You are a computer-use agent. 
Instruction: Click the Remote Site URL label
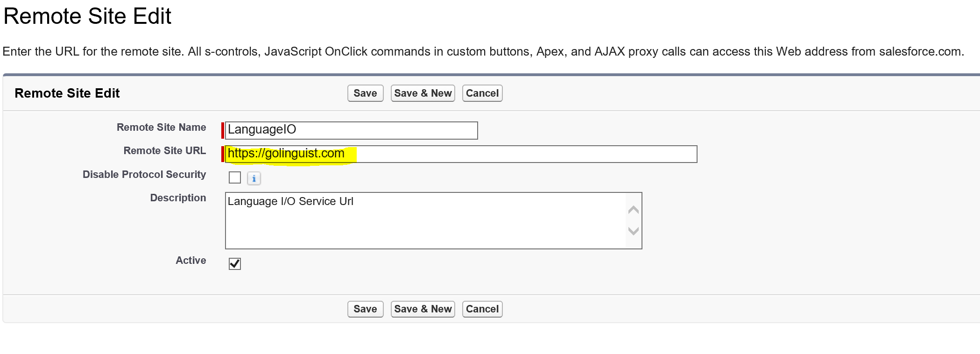(164, 151)
